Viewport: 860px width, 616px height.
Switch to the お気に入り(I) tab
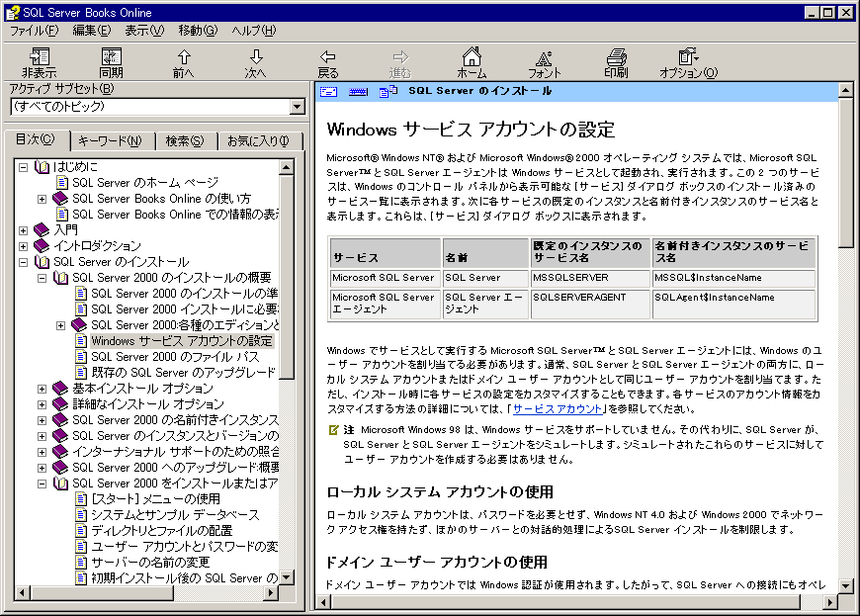click(259, 141)
